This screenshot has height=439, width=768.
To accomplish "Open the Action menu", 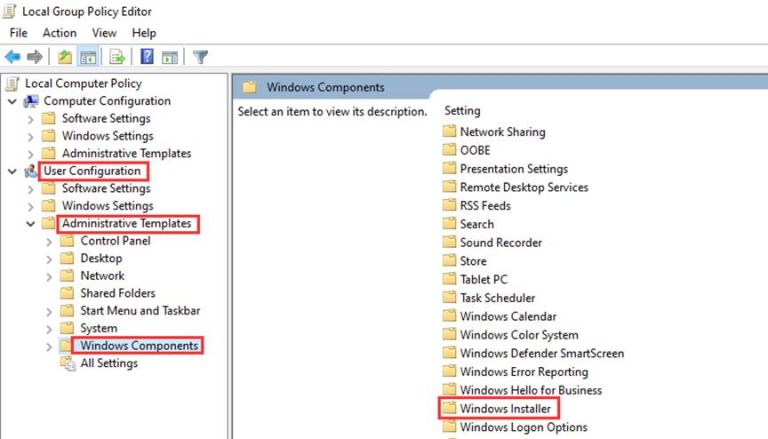I will pos(59,33).
